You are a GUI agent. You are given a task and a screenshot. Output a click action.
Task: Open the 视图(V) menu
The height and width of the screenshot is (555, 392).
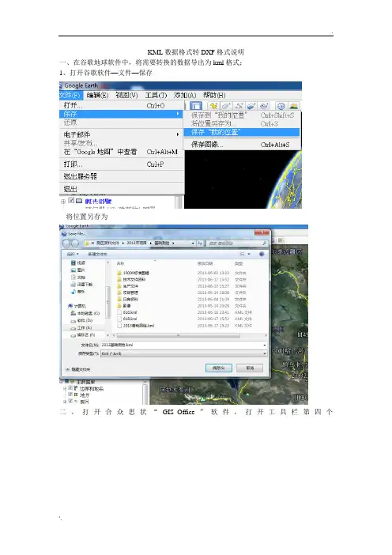coord(126,95)
